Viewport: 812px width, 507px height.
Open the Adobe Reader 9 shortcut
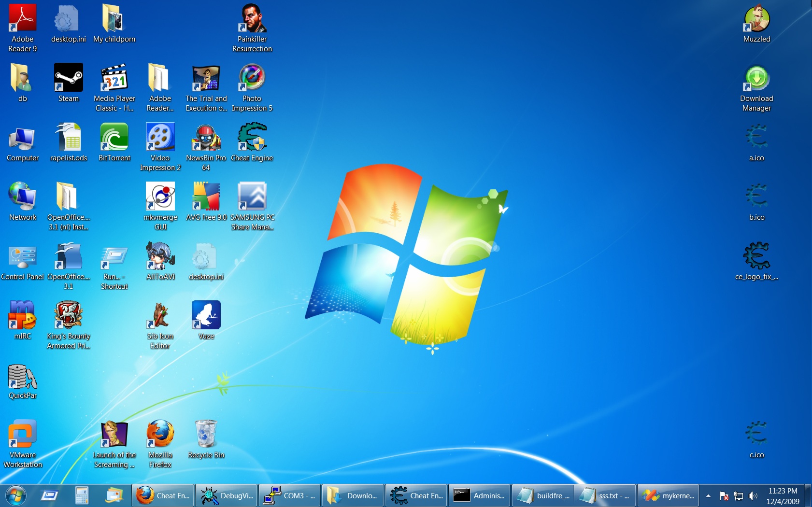tap(23, 28)
